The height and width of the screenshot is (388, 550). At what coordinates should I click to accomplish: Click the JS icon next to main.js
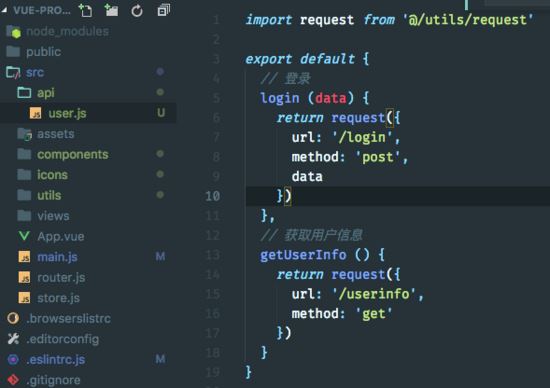(x=24, y=257)
